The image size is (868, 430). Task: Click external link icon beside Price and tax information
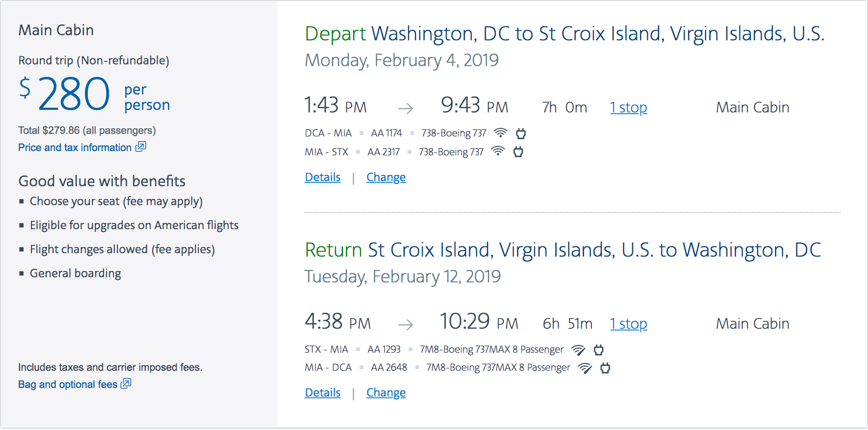[141, 147]
